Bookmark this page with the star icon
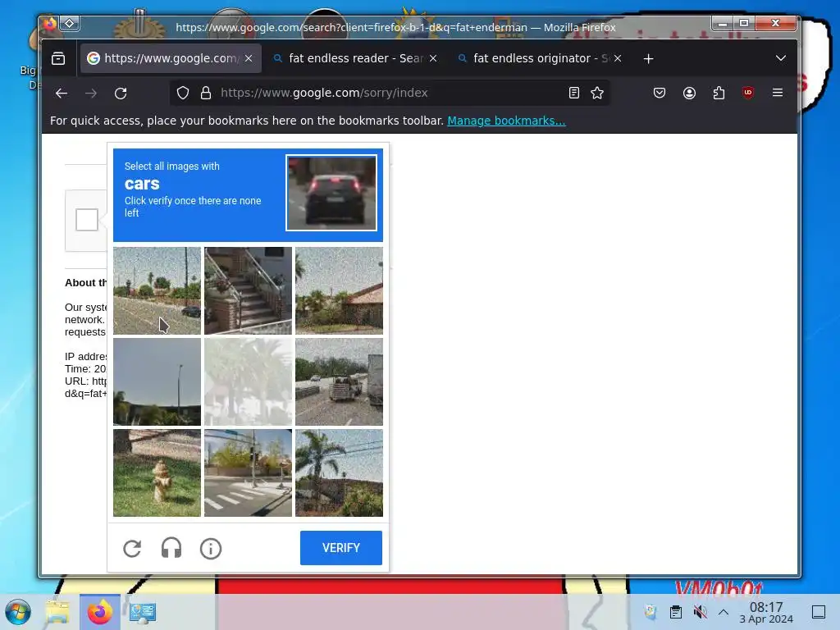840x630 pixels. point(597,94)
